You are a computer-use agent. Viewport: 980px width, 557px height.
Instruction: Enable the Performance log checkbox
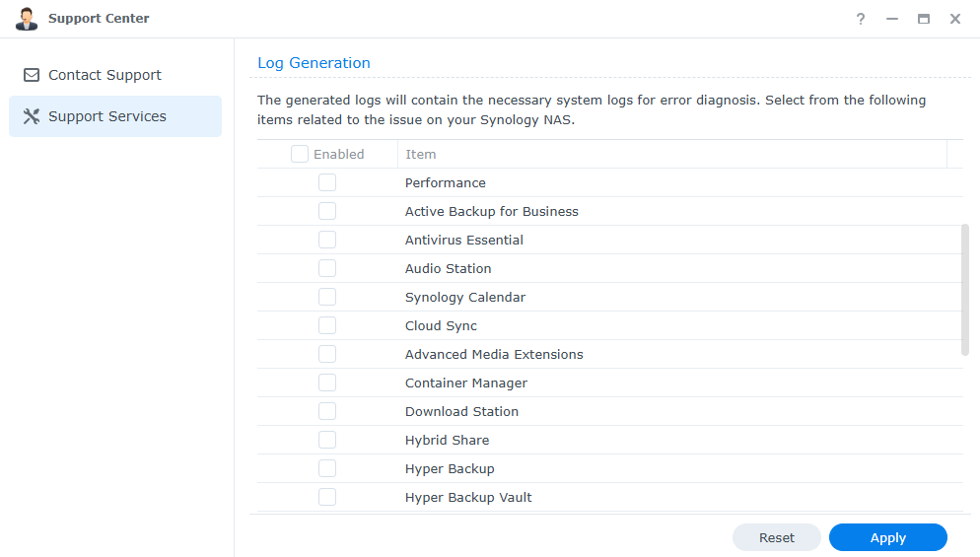coord(327,182)
